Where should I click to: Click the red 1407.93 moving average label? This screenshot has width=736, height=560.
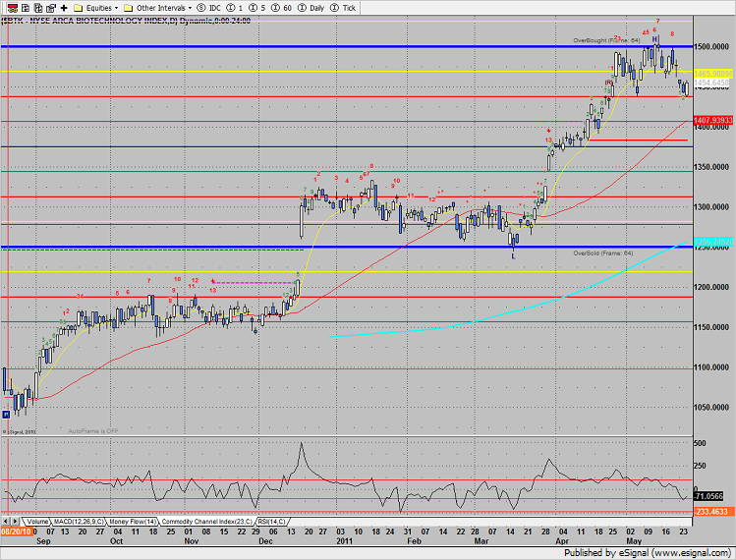(x=712, y=120)
